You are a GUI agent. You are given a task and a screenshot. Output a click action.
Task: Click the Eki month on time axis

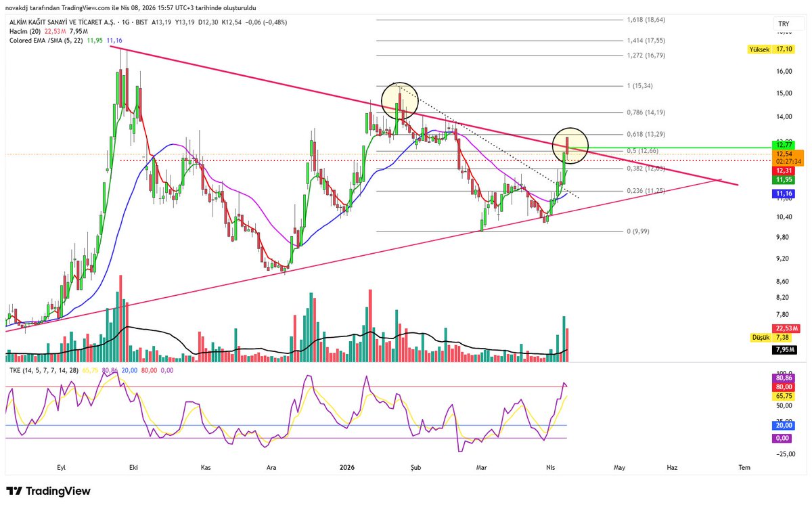pyautogui.click(x=133, y=467)
